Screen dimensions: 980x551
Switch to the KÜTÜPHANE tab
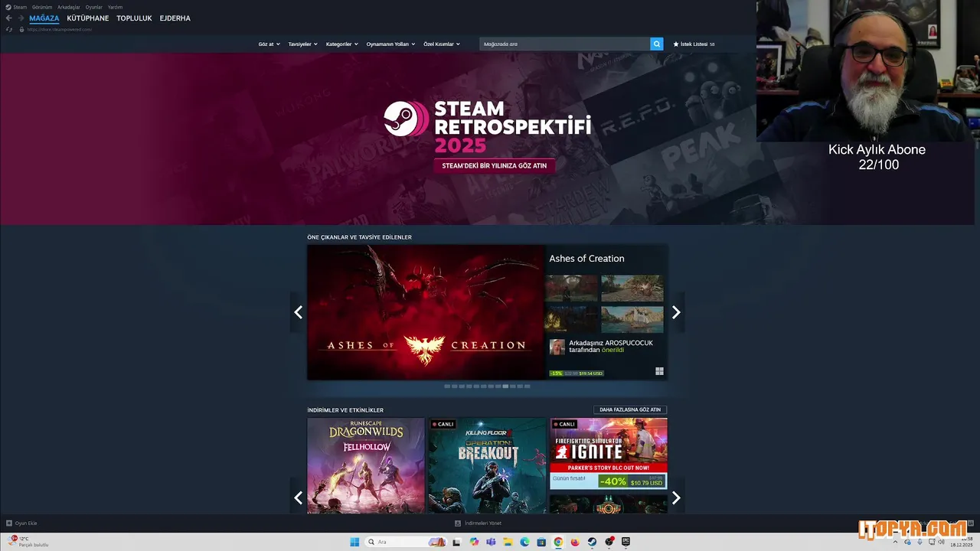[88, 18]
